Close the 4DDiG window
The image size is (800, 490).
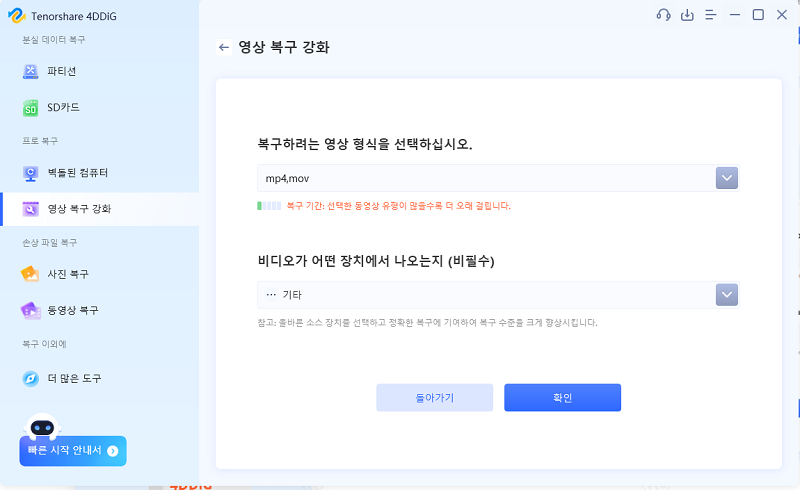pyautogui.click(x=782, y=15)
